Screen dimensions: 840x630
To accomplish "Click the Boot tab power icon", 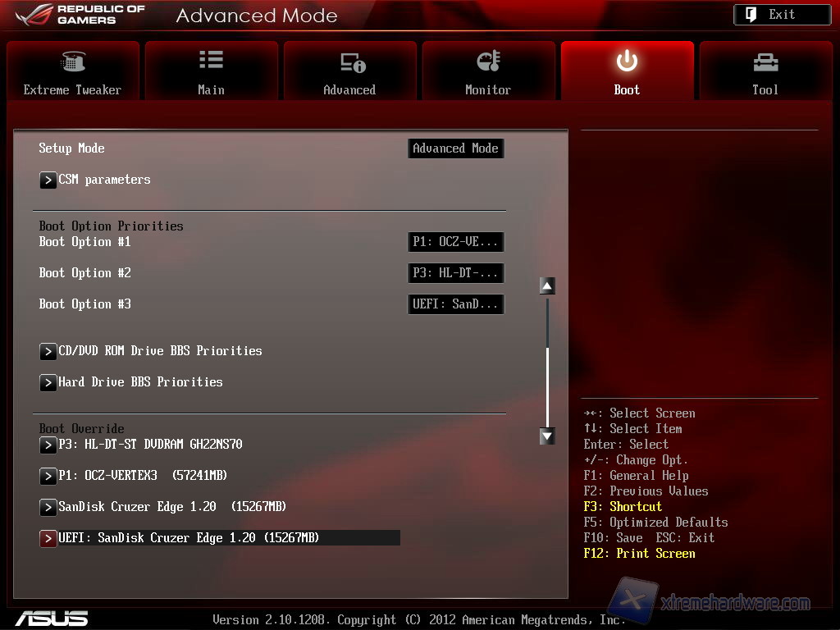I will click(627, 61).
